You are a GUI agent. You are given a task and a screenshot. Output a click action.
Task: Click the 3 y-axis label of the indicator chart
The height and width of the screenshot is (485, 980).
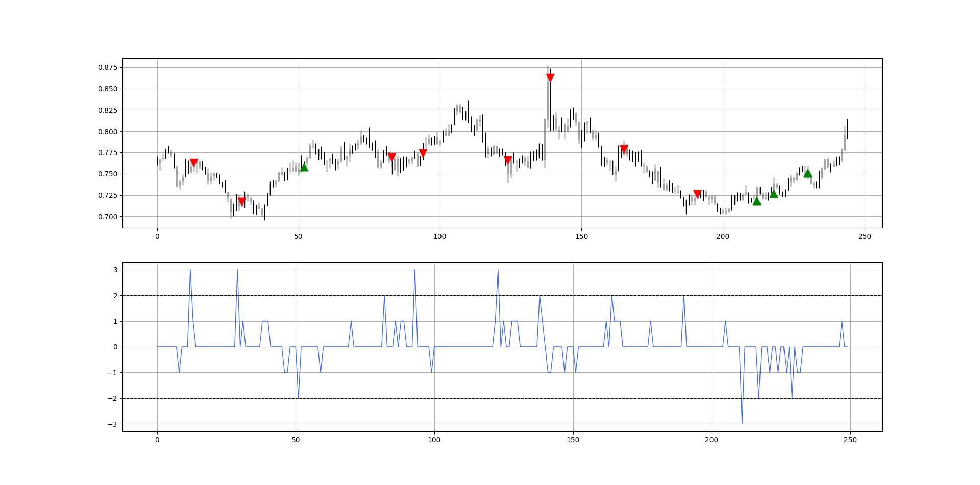[x=115, y=270]
